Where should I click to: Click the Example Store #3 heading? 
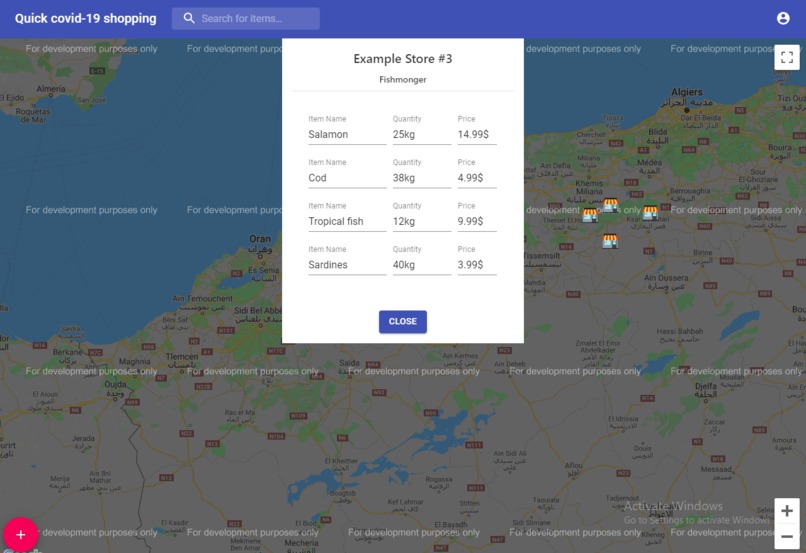[x=402, y=59]
